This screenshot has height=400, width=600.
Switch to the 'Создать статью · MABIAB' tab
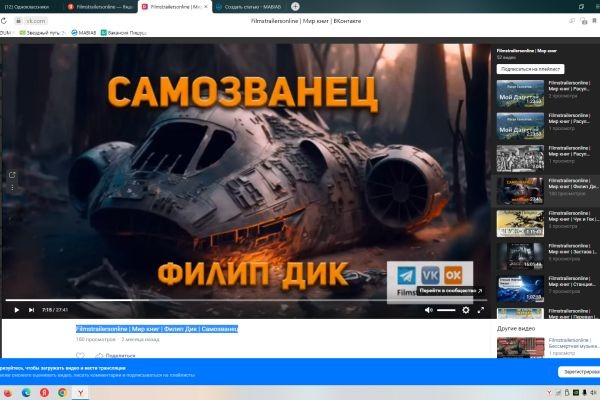pyautogui.click(x=249, y=7)
